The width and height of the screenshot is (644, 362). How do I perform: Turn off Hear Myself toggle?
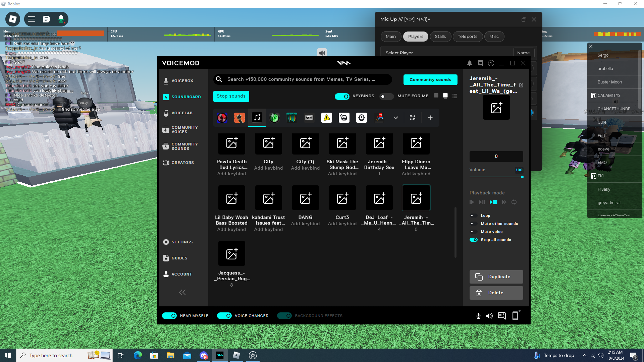169,316
